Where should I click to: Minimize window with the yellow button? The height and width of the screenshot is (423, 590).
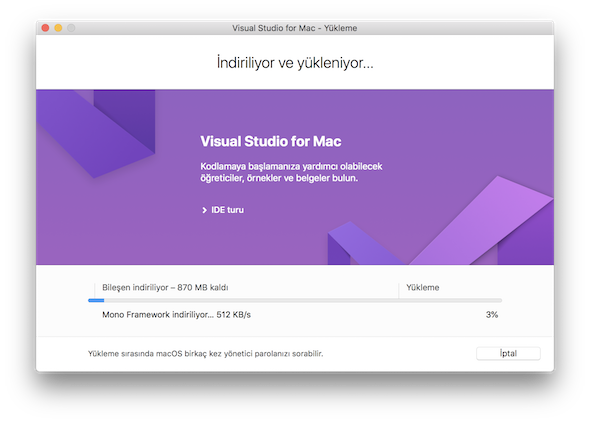(58, 28)
